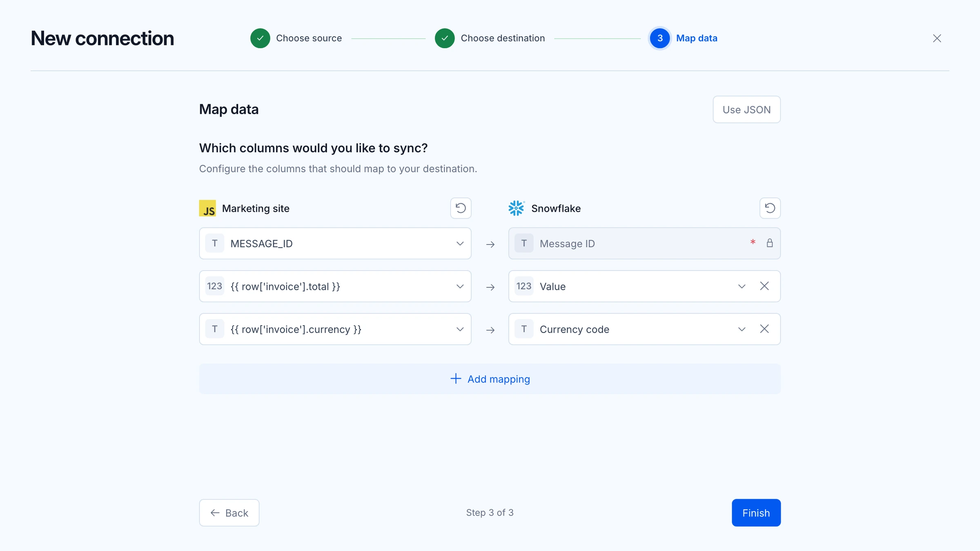Click the Snowflake logo icon

tap(517, 208)
